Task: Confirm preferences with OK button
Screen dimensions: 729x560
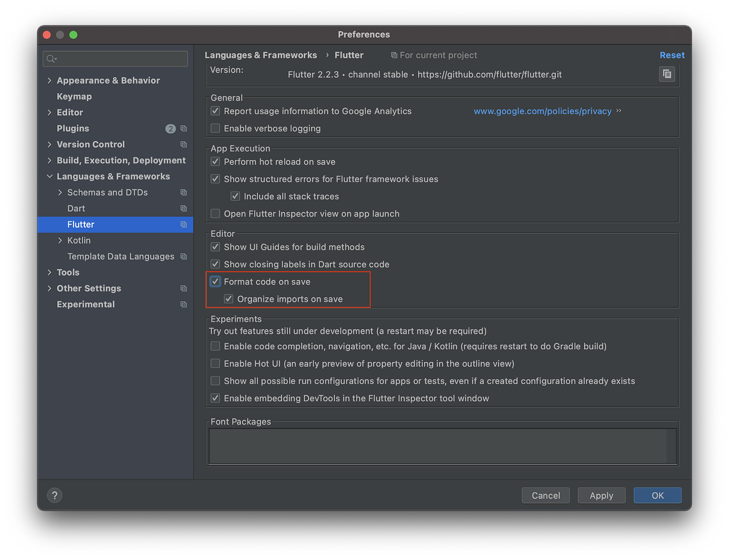Action: point(658,495)
